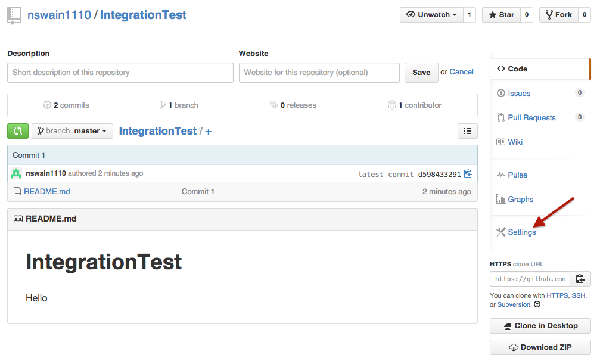Download the repository ZIP

click(540, 347)
